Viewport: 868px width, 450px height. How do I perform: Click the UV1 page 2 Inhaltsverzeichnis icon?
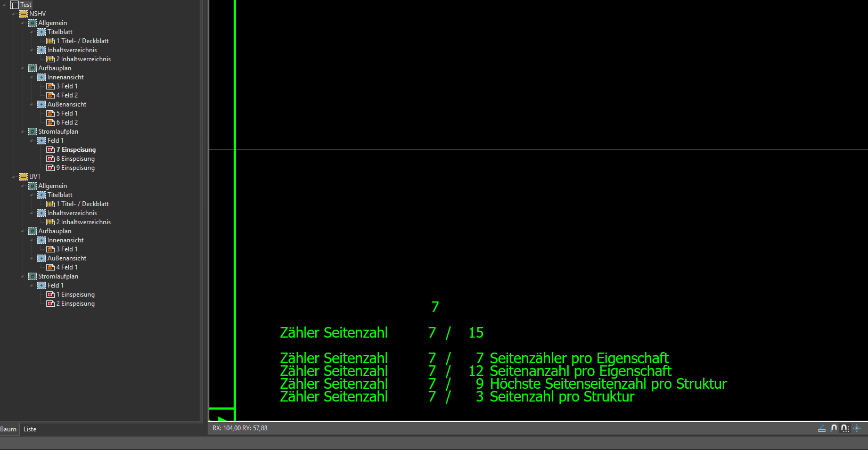[x=51, y=222]
